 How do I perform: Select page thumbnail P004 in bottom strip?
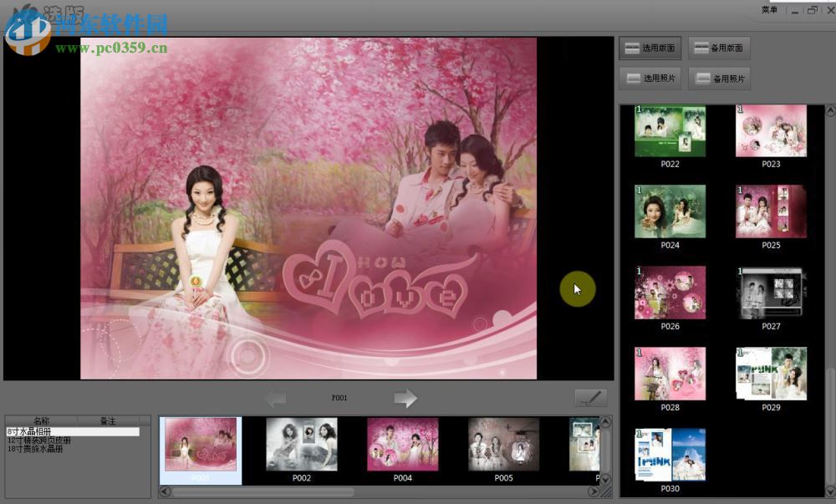(x=403, y=445)
